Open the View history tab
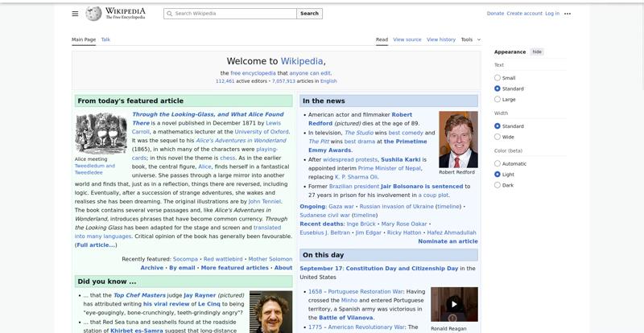 [x=441, y=39]
